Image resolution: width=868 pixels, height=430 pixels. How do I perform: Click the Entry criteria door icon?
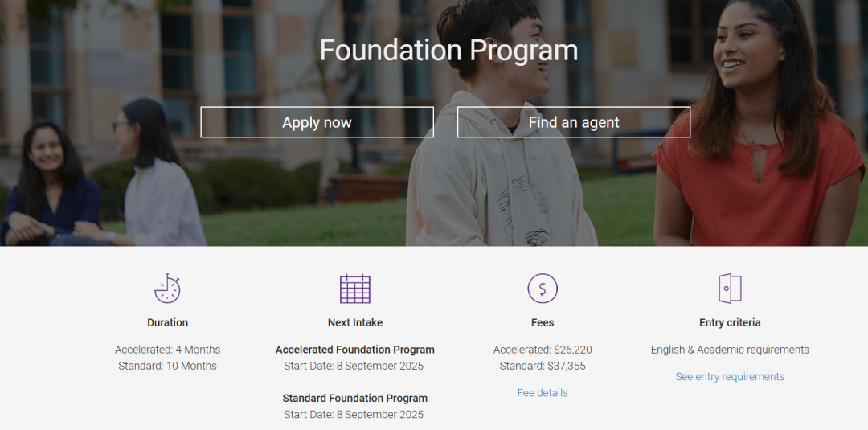tap(730, 289)
